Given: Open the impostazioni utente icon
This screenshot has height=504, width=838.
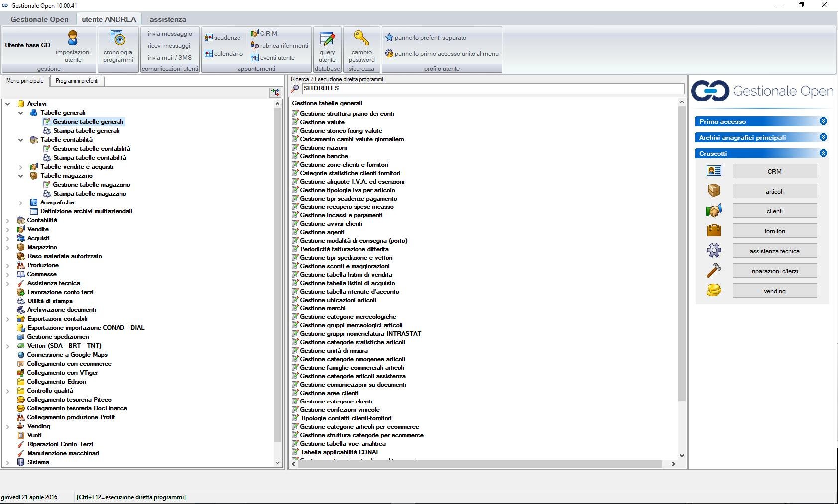Looking at the screenshot, I should click(x=73, y=38).
